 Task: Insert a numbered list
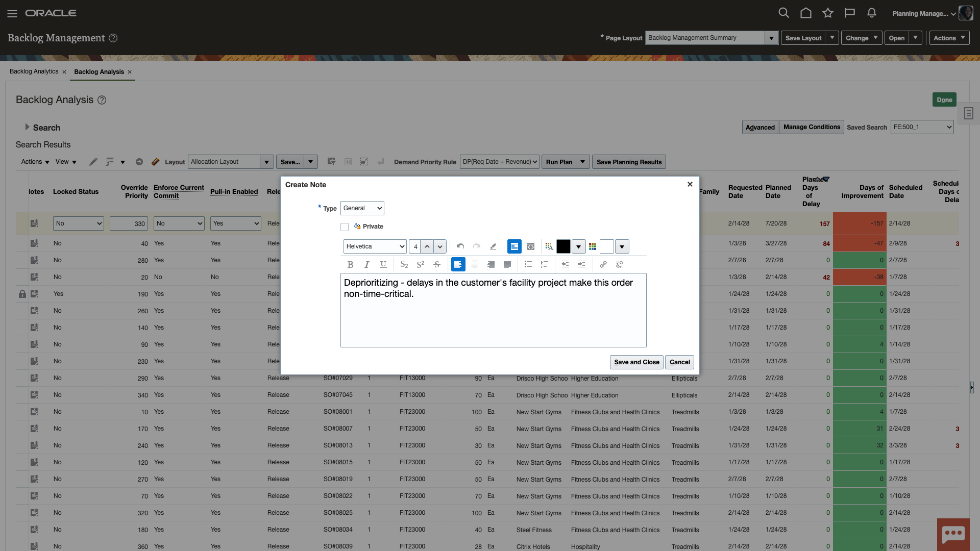545,264
